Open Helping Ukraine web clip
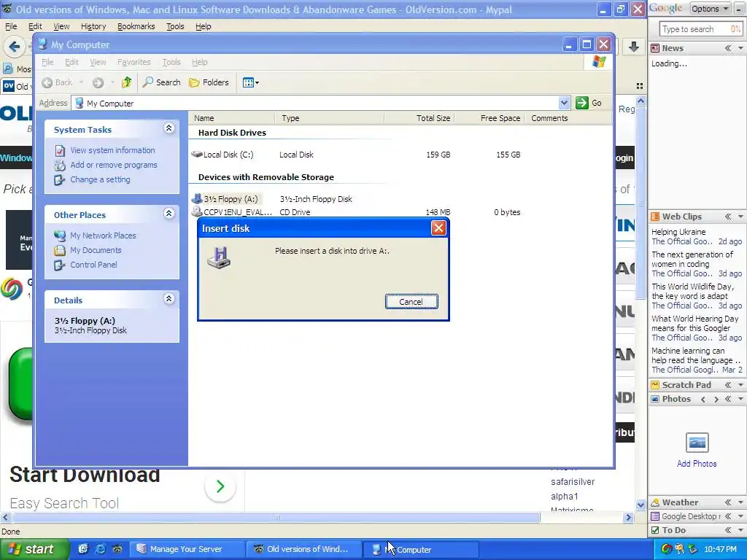Viewport: 747px width, 560px height. (679, 232)
